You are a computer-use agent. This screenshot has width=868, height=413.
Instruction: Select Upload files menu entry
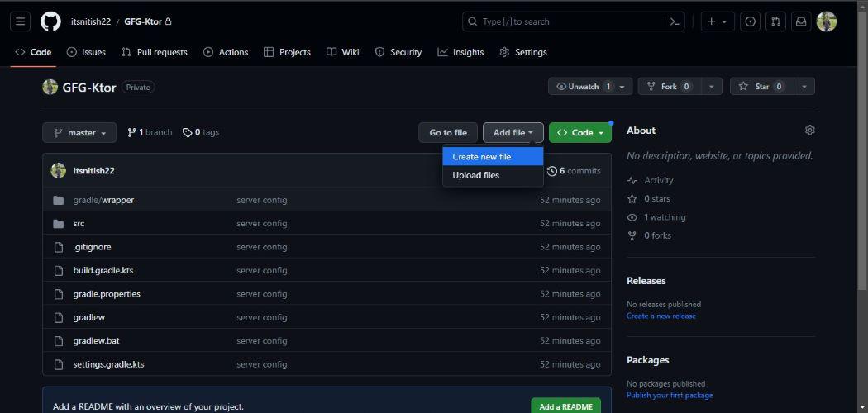pyautogui.click(x=493, y=175)
